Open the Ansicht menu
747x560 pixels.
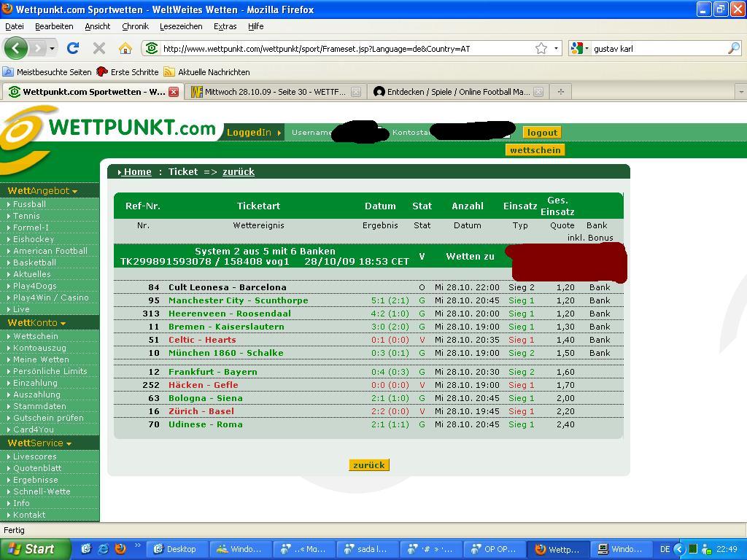tap(98, 26)
